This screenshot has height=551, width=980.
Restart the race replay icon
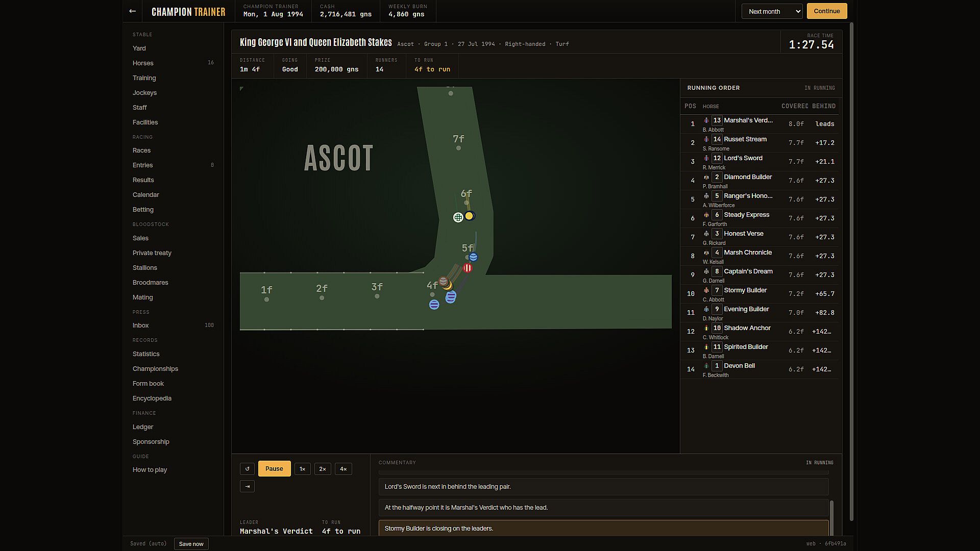point(247,469)
